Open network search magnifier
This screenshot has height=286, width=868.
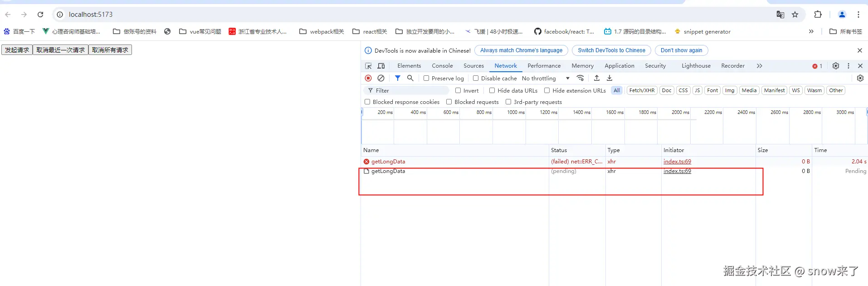[410, 78]
